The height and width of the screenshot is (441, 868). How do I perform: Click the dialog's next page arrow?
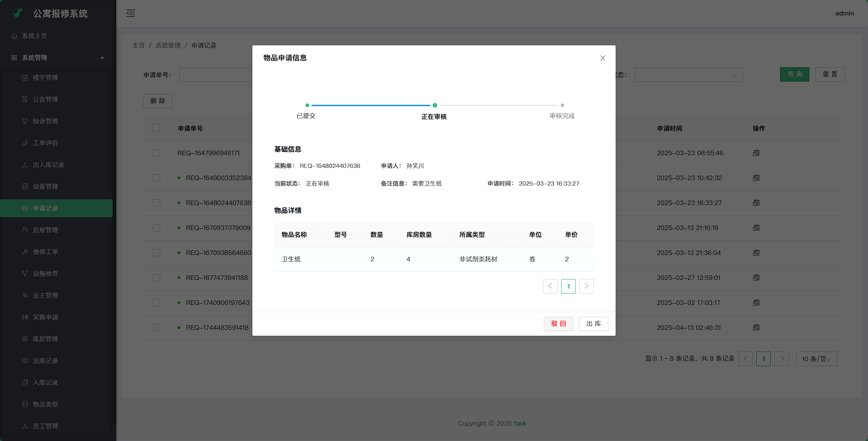pos(586,286)
